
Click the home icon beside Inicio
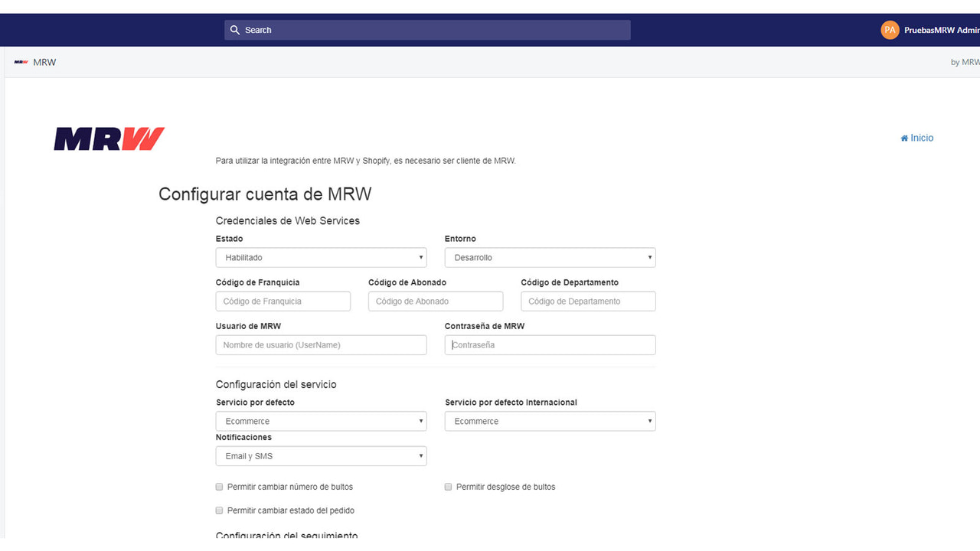[x=903, y=137]
